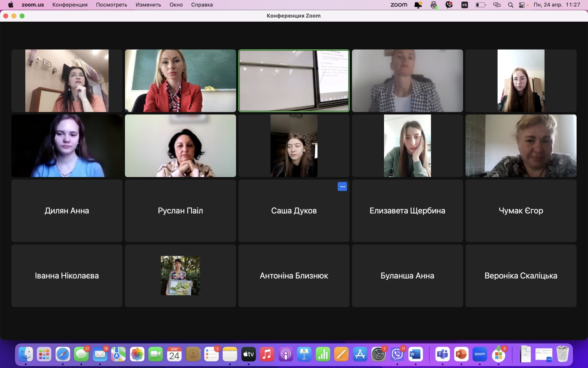This screenshot has height=368, width=588.
Task: Open Control Center toggles icon
Action: point(522,5)
